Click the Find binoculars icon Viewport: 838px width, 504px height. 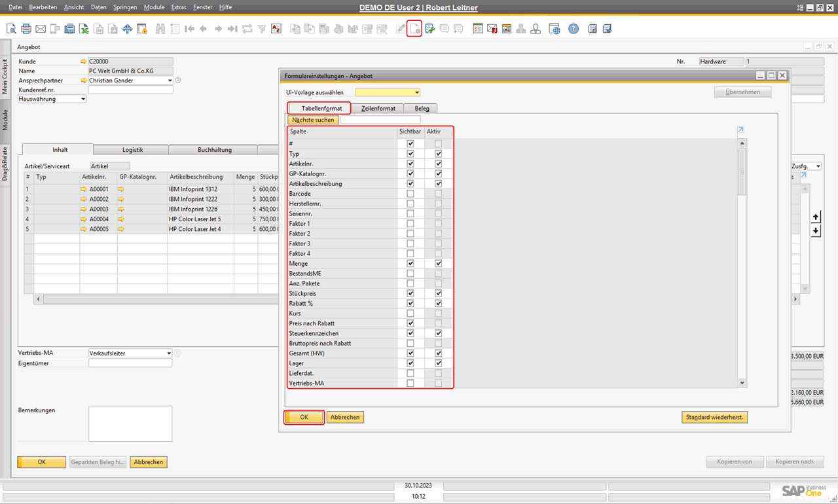click(160, 29)
